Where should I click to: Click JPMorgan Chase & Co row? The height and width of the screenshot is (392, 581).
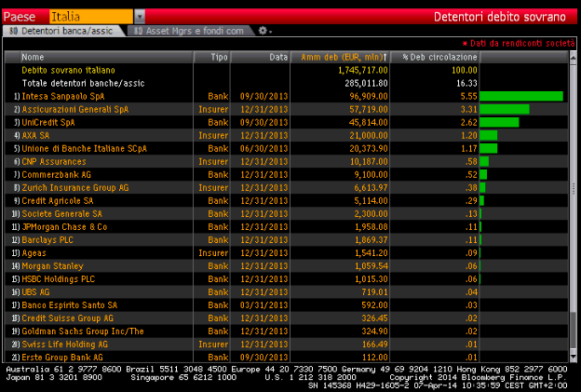(x=64, y=226)
